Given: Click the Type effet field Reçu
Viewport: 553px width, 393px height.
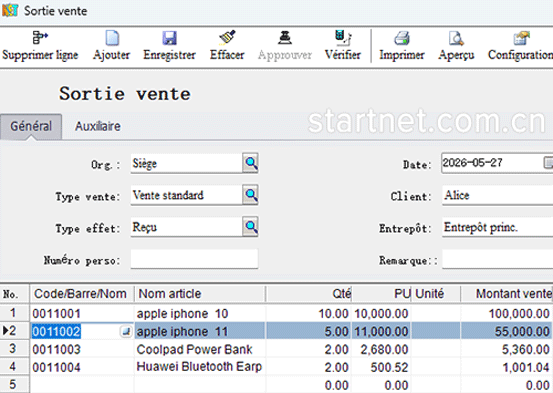Looking at the screenshot, I should [186, 227].
